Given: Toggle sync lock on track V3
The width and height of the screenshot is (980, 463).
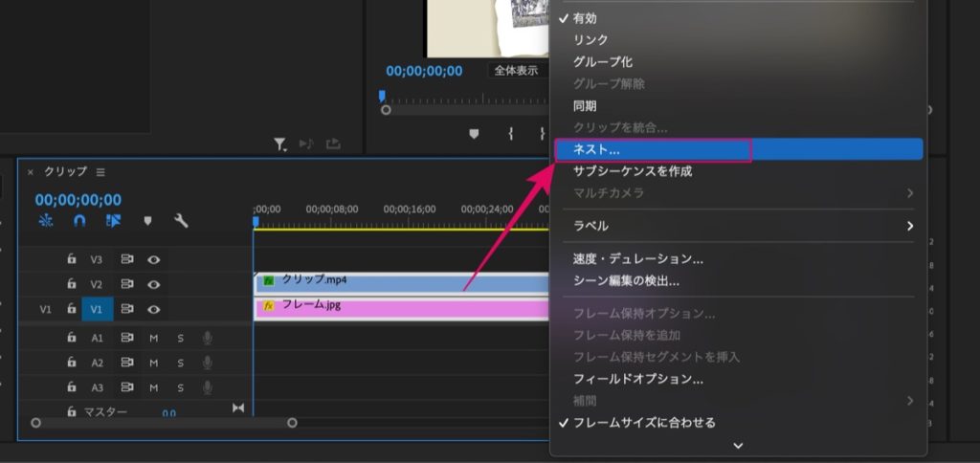Looking at the screenshot, I should pyautogui.click(x=127, y=258).
